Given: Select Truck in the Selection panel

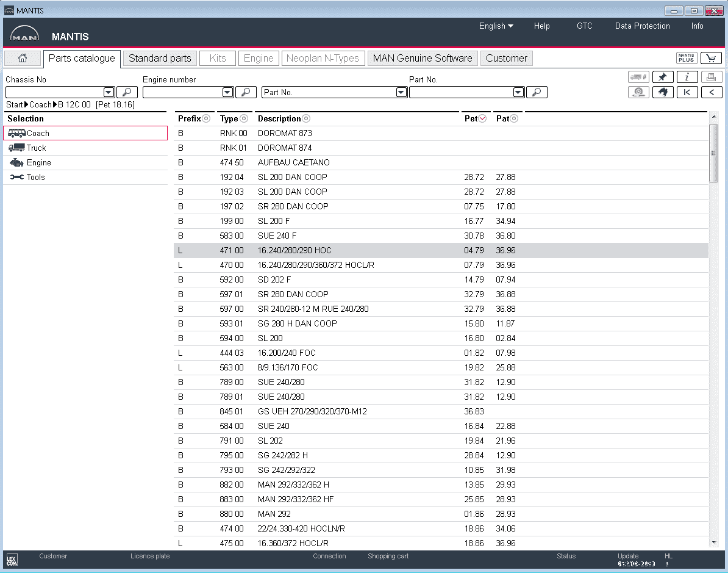Looking at the screenshot, I should (x=85, y=148).
